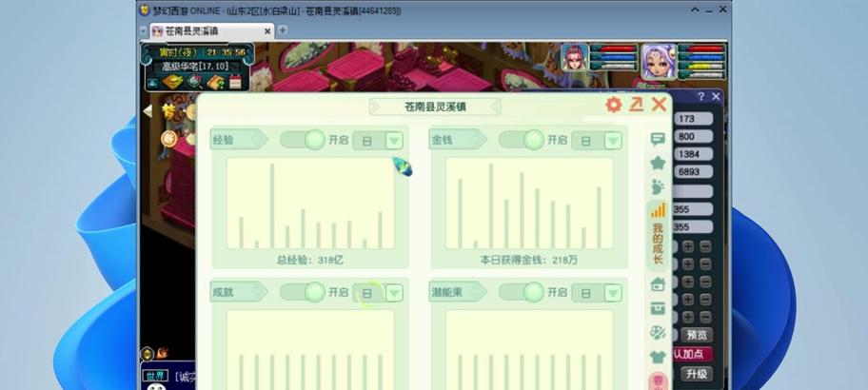The image size is (868, 390).
Task: Select the purple-haired character portrait
Action: click(x=659, y=62)
